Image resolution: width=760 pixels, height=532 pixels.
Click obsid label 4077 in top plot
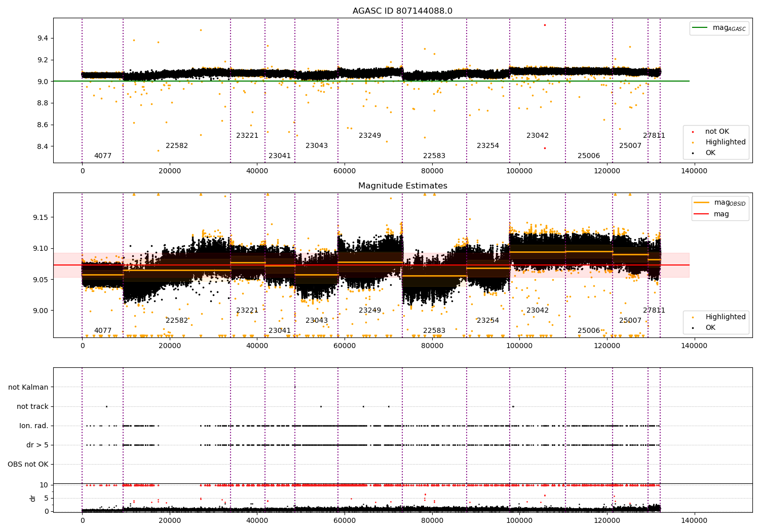pyautogui.click(x=103, y=156)
